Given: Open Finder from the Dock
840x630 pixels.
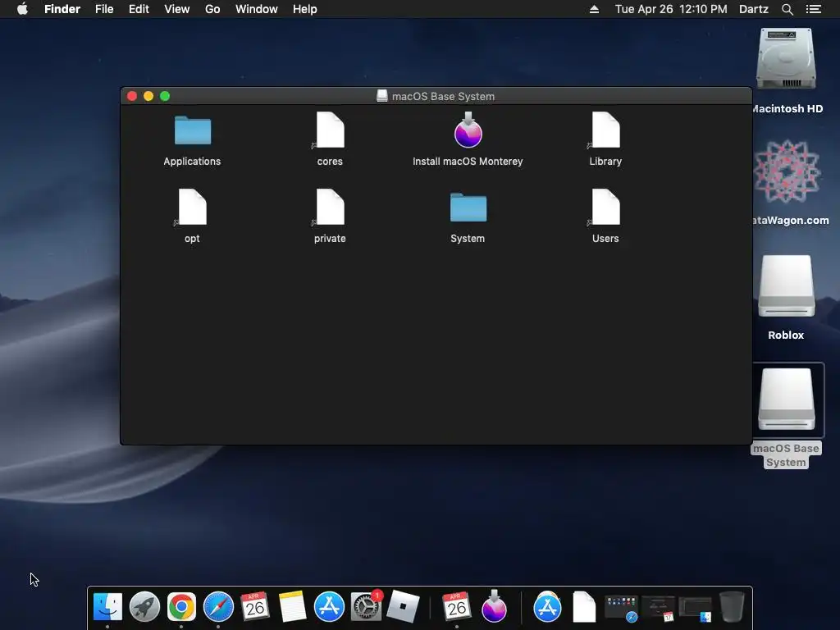Looking at the screenshot, I should (107, 607).
